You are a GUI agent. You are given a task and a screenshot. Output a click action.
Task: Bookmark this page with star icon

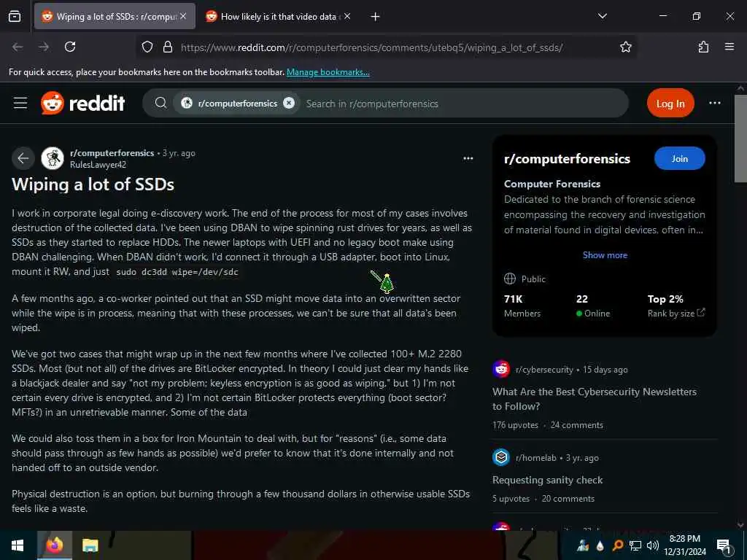626,47
